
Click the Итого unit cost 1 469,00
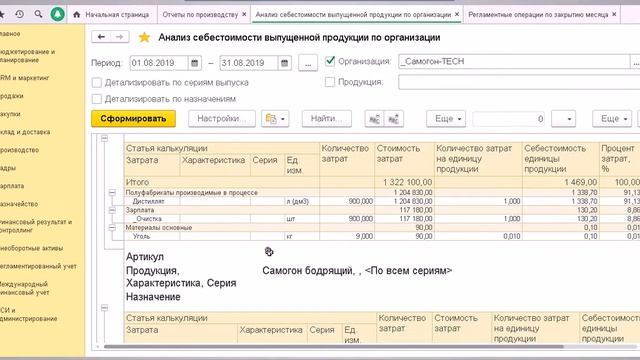pos(580,182)
